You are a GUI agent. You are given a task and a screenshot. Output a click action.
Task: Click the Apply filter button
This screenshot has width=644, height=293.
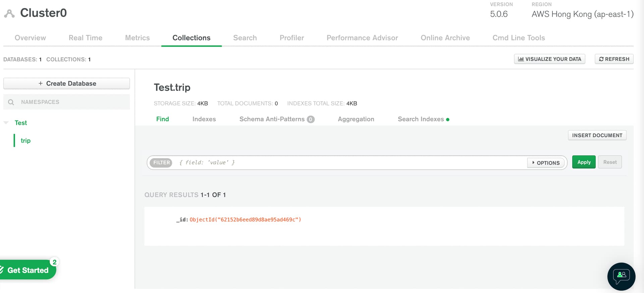coord(584,162)
